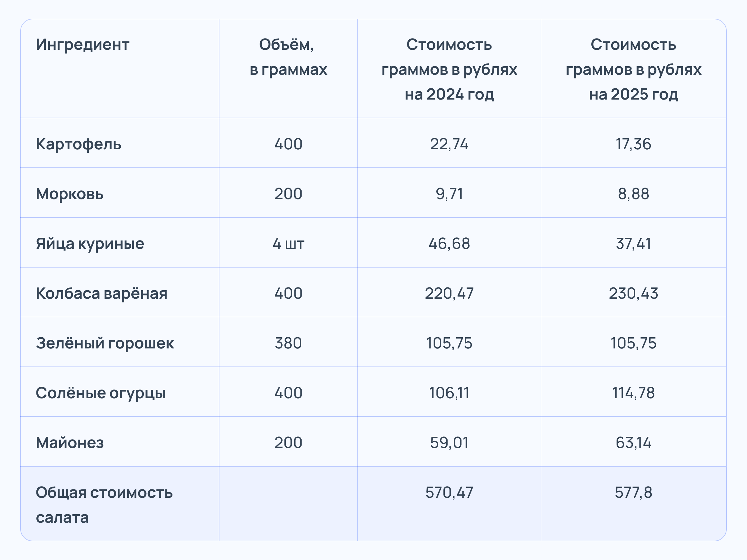Select the 2025 cost column header
This screenshot has width=747, height=560.
click(x=633, y=69)
